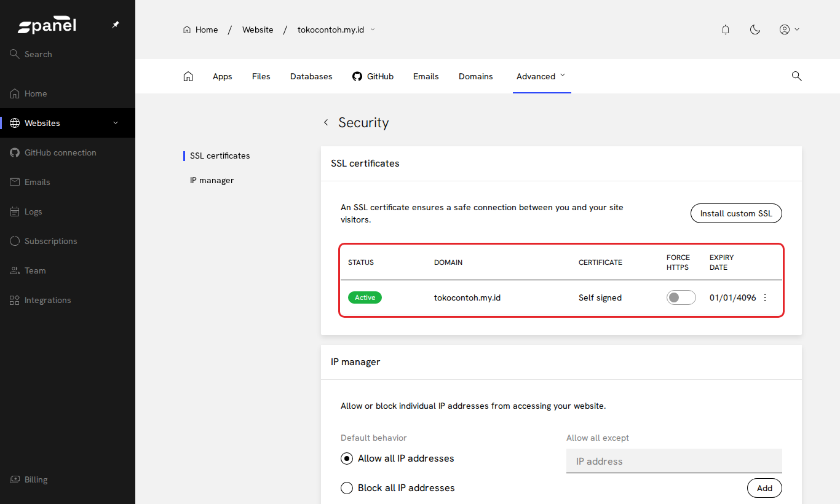
Task: Select the IP manager section link
Action: (x=212, y=181)
